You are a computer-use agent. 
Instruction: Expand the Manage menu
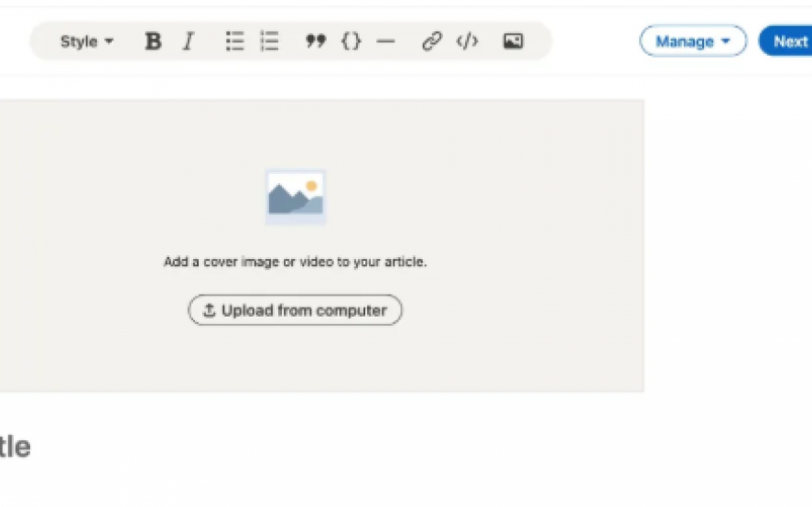(x=692, y=41)
